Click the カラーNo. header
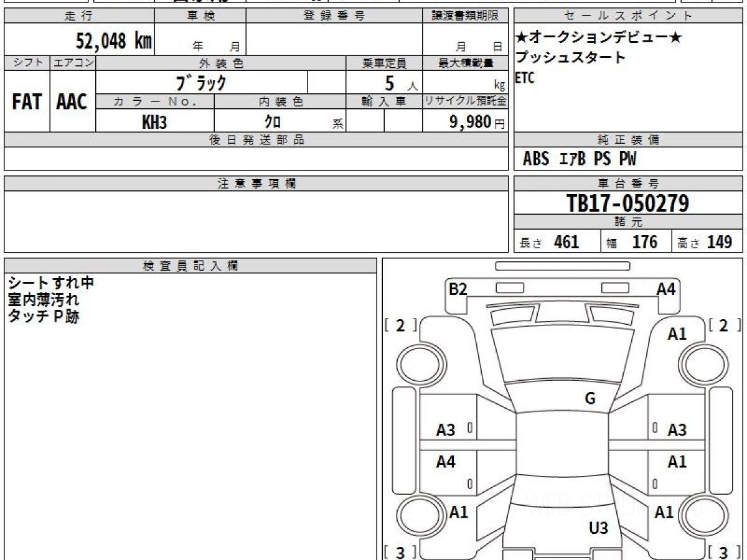This screenshot has height=560, width=747. (x=155, y=102)
